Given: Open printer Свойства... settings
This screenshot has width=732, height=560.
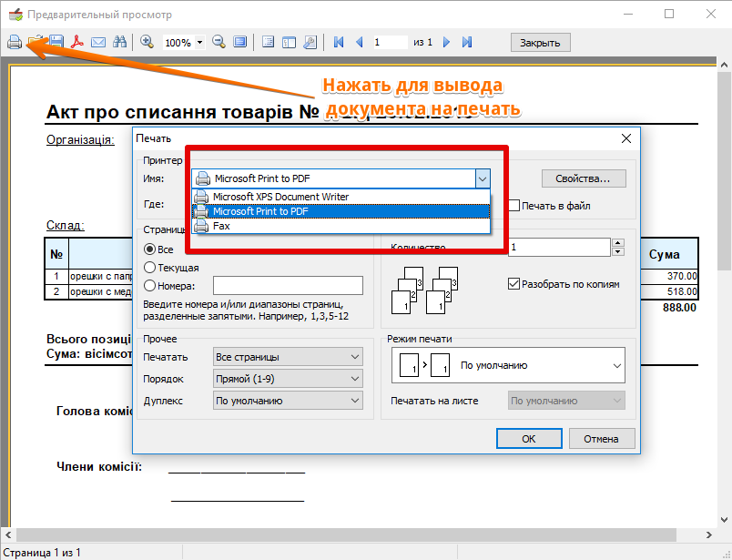Looking at the screenshot, I should [x=584, y=178].
